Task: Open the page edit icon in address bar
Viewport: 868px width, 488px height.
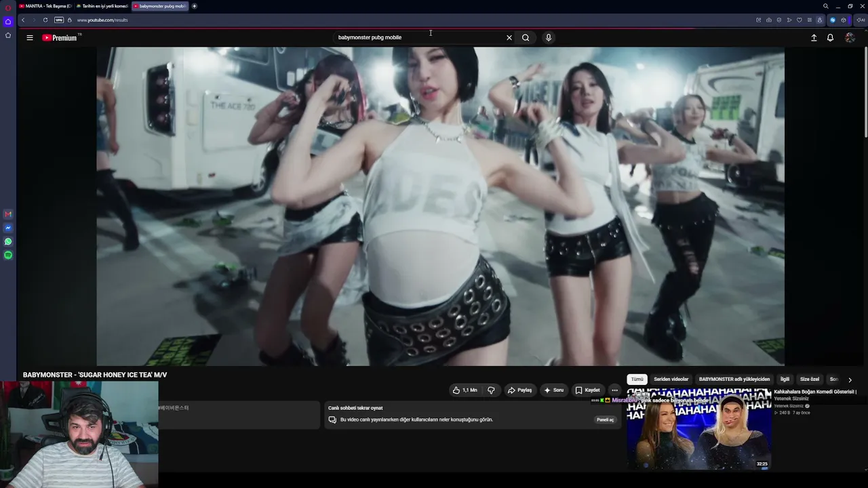Action: tap(758, 20)
